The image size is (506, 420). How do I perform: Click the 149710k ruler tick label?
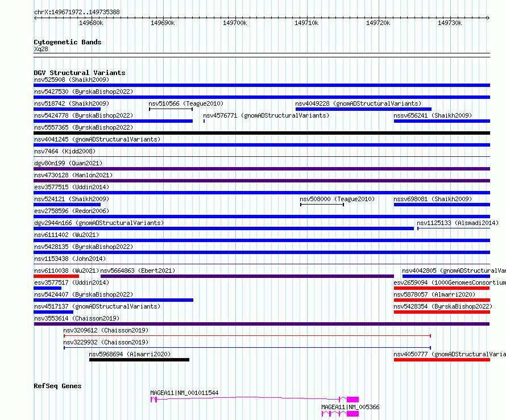[x=306, y=23]
